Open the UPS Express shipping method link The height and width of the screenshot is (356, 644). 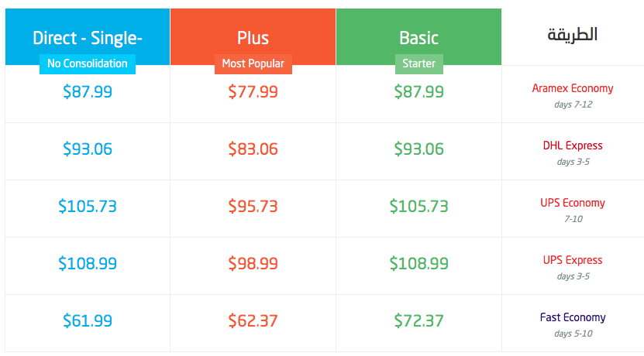573,260
